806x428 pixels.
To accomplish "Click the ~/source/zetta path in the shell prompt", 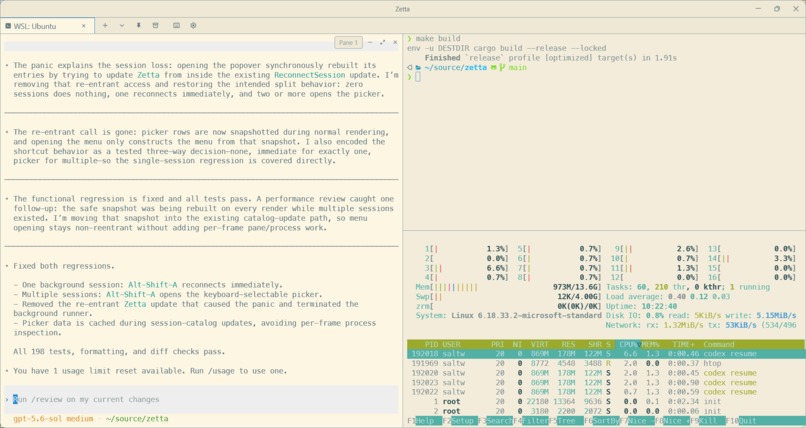I will 455,67.
